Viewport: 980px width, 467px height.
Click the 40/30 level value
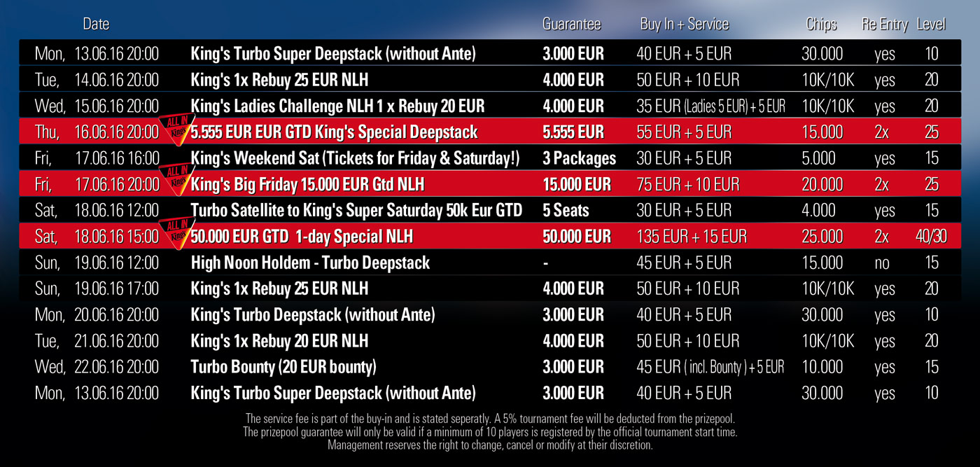(x=930, y=237)
